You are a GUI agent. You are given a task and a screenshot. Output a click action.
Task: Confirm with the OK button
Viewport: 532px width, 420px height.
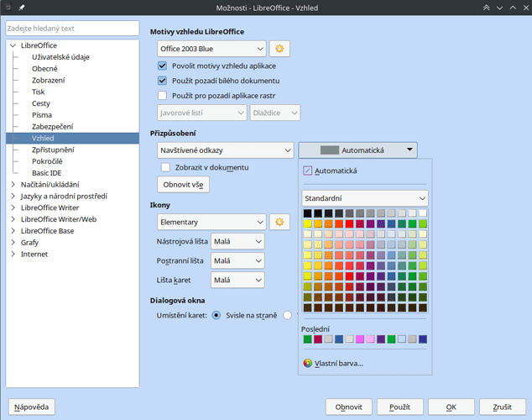tap(451, 407)
